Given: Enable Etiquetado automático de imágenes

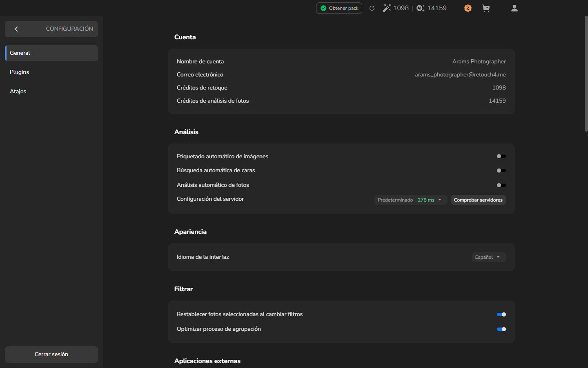Looking at the screenshot, I should [501, 156].
